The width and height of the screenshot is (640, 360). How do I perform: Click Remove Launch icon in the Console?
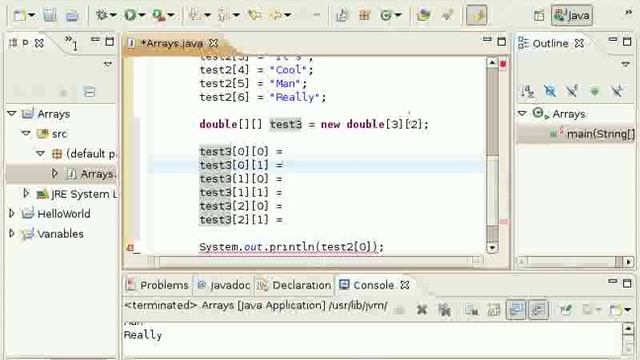click(422, 310)
